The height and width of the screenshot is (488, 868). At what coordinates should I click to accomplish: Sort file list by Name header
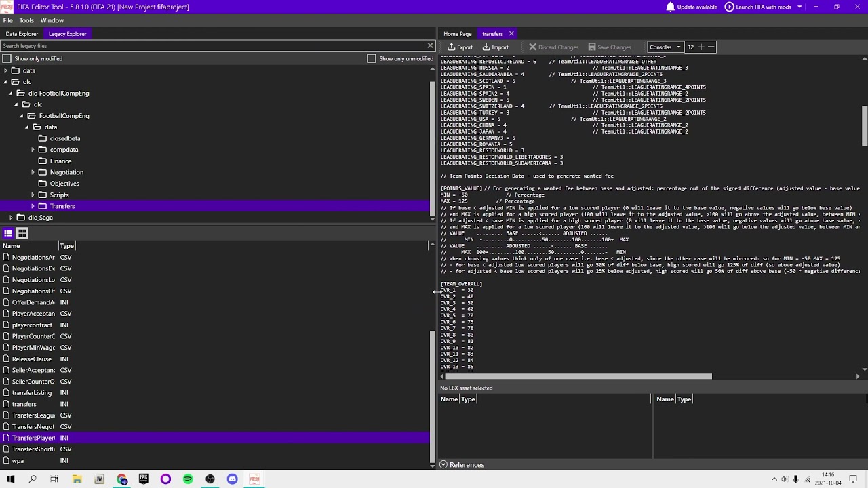coord(12,246)
